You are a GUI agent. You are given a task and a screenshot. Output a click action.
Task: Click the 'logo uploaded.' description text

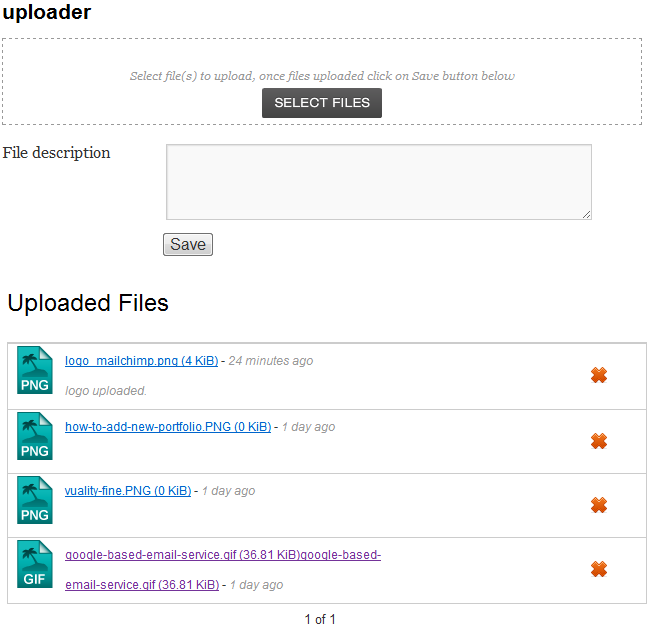[106, 391]
